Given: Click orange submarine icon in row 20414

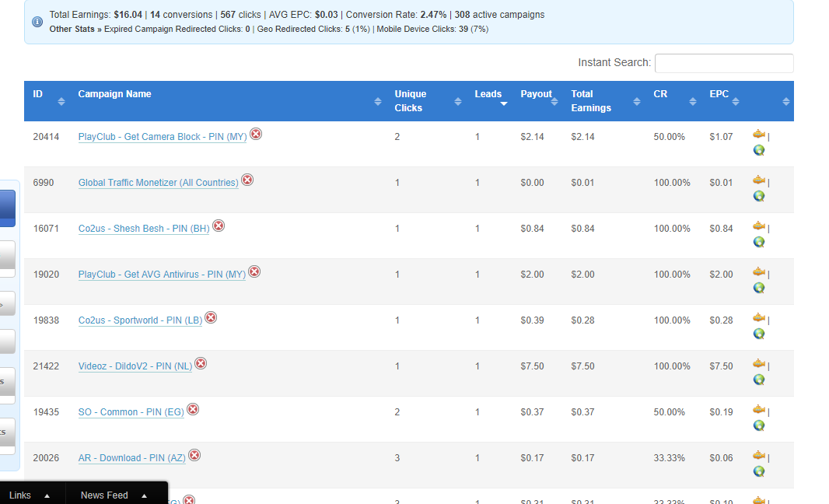Looking at the screenshot, I should (759, 135).
